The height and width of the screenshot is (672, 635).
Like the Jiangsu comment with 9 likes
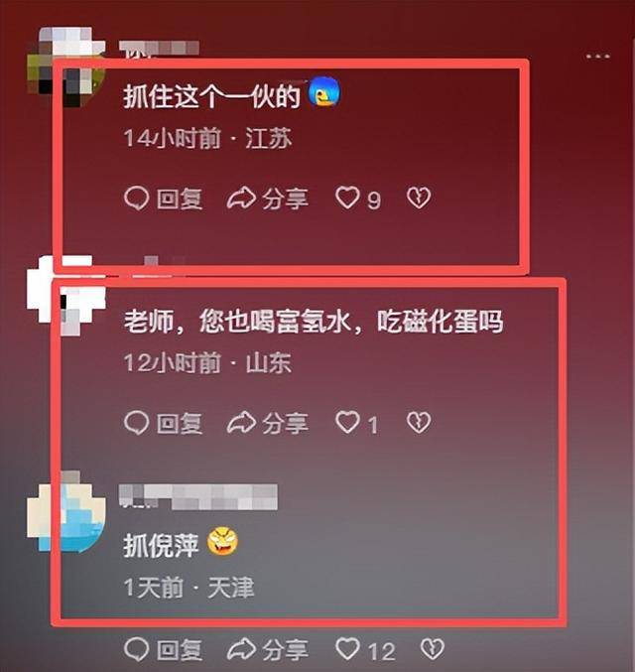coord(347,198)
